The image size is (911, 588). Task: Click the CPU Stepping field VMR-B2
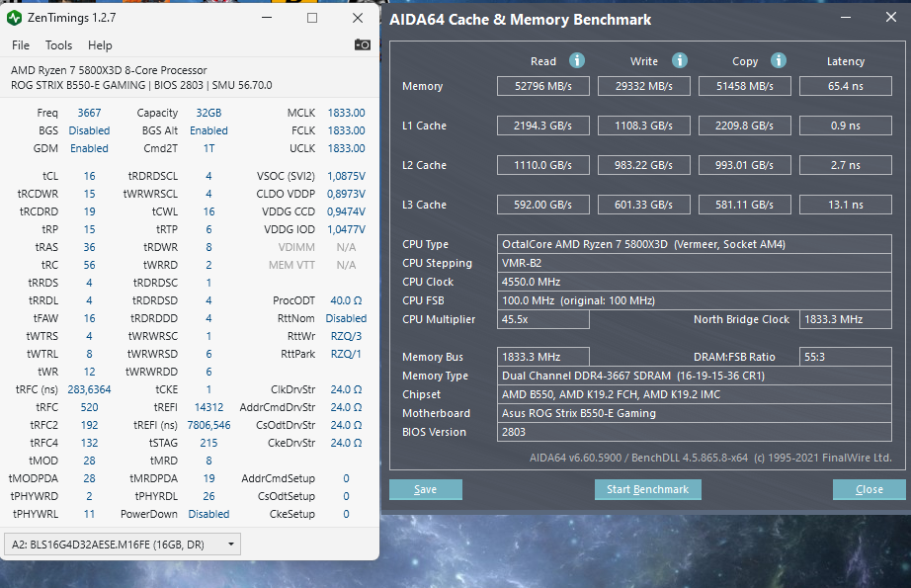695,263
